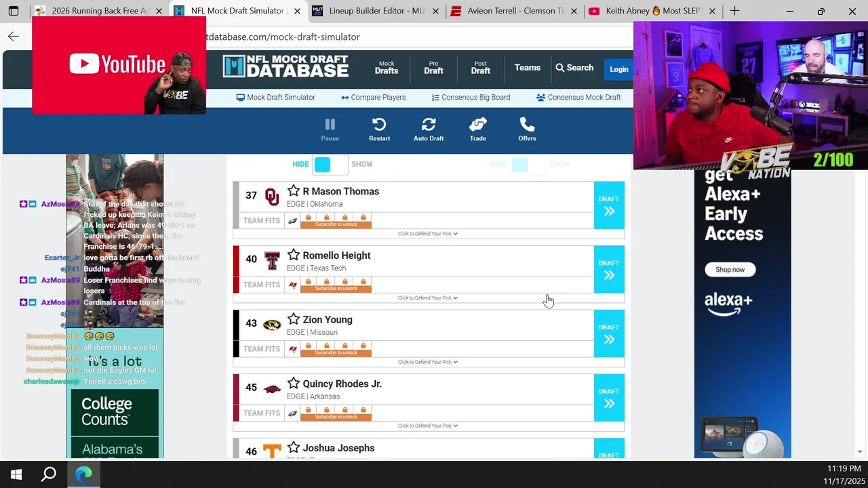The image size is (868, 488).
Task: Draft R Mason Thomas
Action: (x=609, y=205)
